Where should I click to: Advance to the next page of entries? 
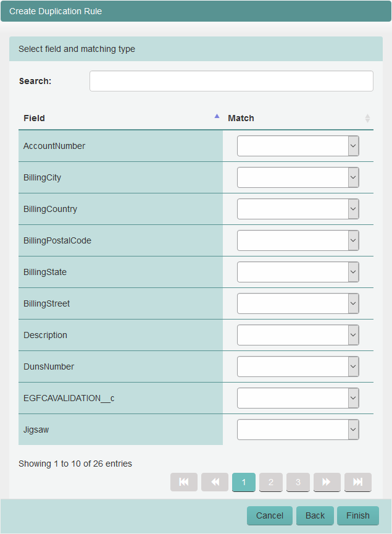[x=327, y=482]
